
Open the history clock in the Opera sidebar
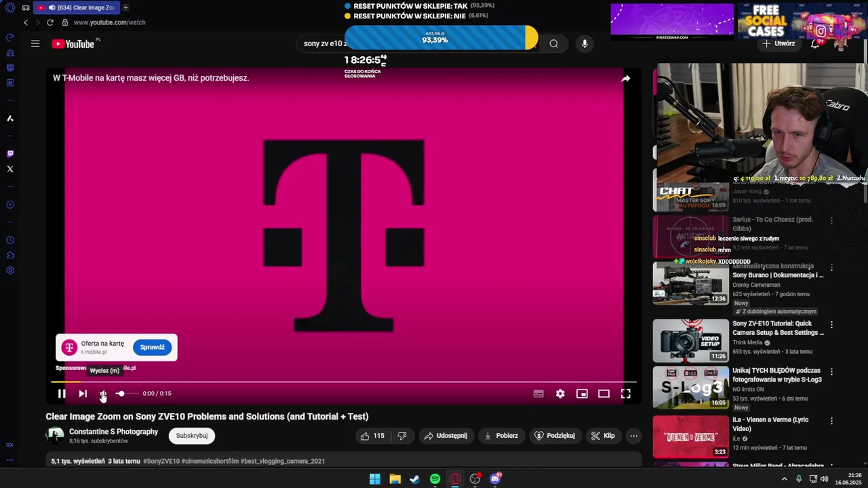click(x=10, y=241)
